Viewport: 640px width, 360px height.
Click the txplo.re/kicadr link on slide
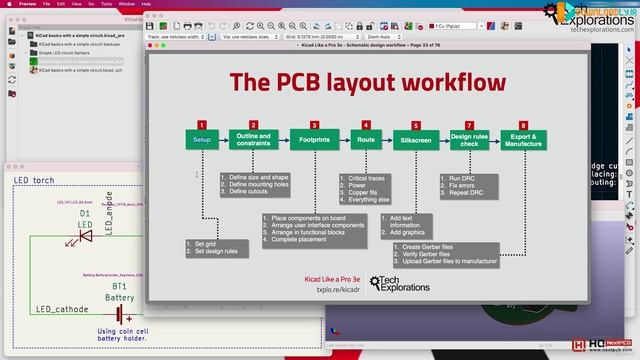[338, 290]
